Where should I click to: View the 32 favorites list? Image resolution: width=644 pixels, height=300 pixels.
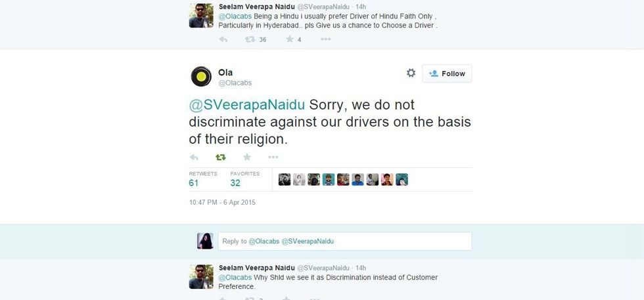[235, 183]
